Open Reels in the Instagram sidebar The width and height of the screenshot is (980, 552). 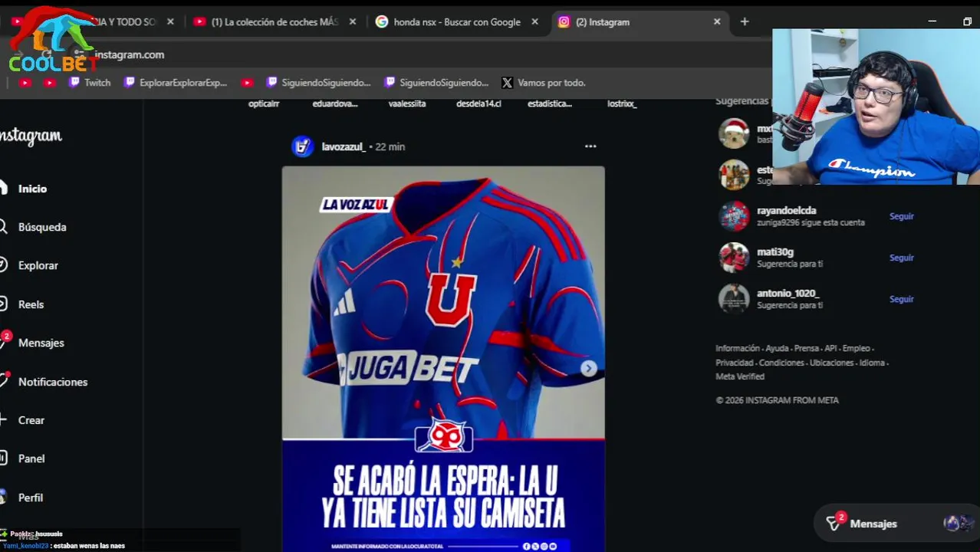[31, 304]
